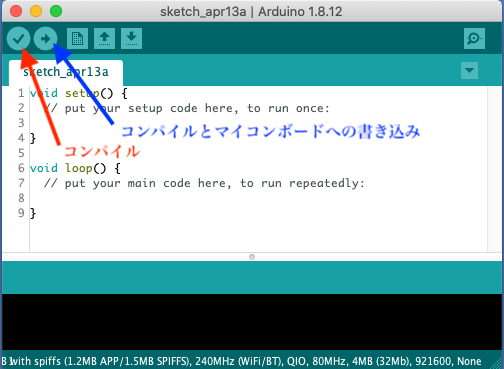Click on the void loop() line
The height and width of the screenshot is (369, 504).
coord(75,168)
